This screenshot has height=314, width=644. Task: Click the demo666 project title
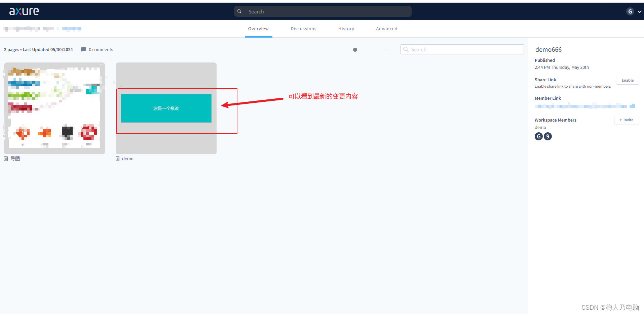point(548,50)
